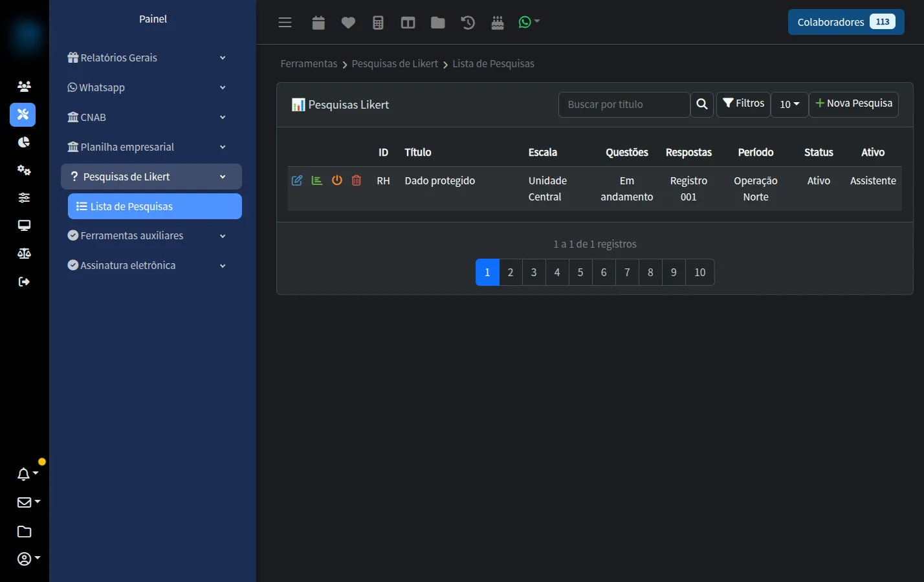This screenshot has width=924, height=582.
Task: Open the 10 per page dropdown
Action: click(x=789, y=104)
